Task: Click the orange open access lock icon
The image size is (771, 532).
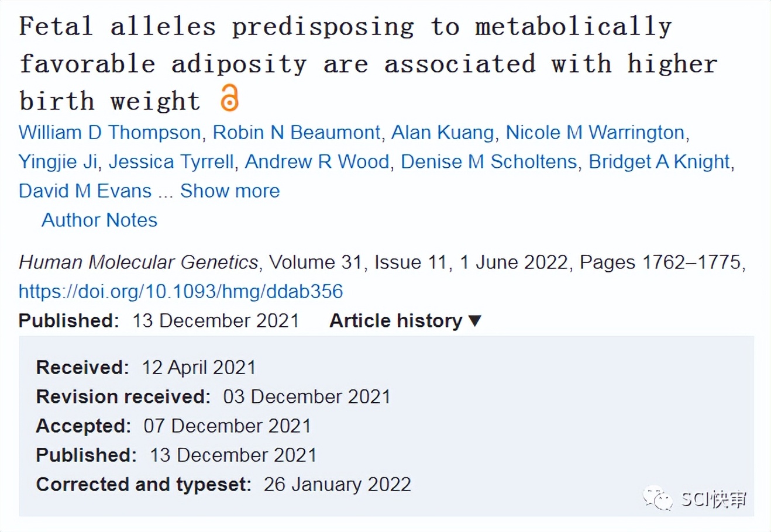Action: (x=229, y=98)
